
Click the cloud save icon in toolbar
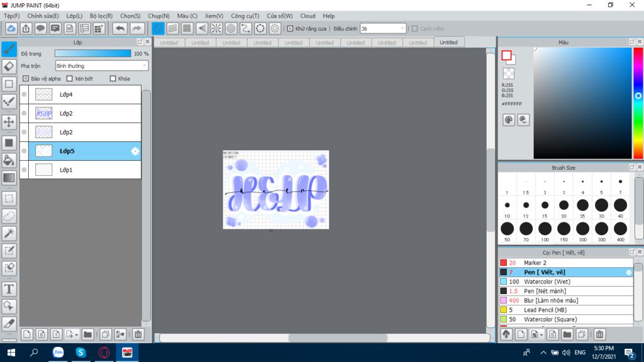(x=11, y=28)
